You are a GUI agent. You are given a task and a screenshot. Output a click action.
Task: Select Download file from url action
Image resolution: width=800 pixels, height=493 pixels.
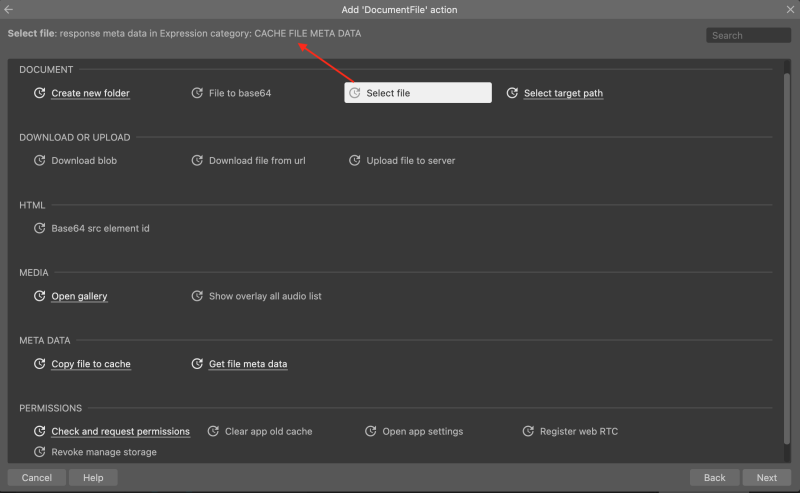tap(257, 160)
